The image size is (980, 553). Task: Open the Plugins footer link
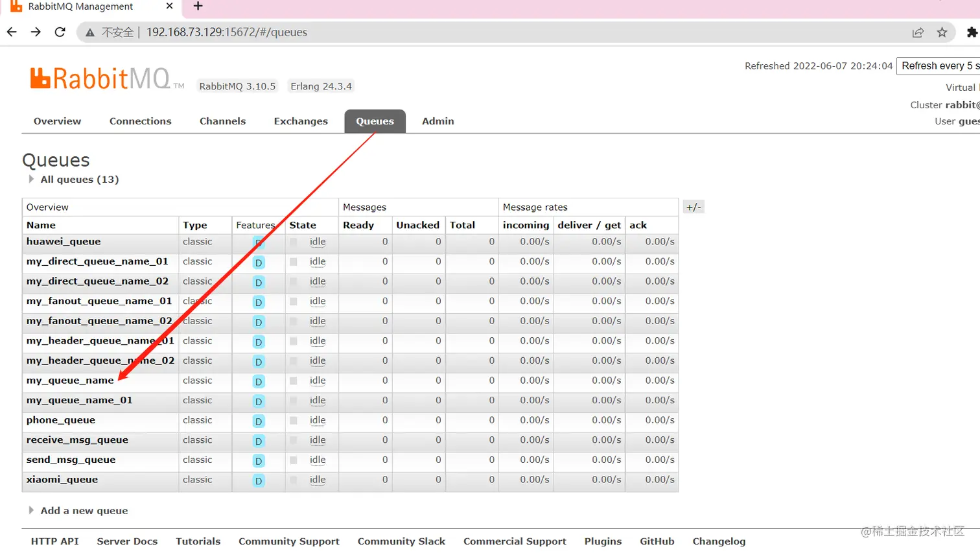[x=603, y=541]
